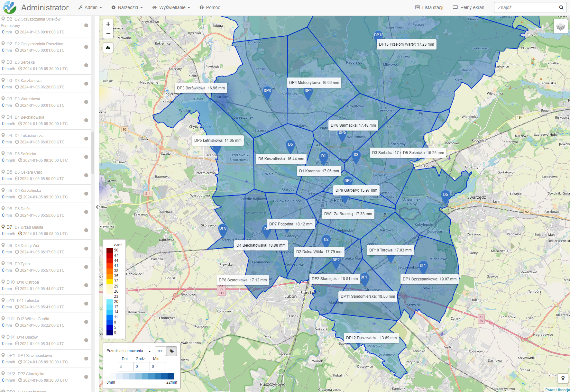Switch to Pełny ekran mode
The height and width of the screenshot is (392, 570).
(468, 7)
